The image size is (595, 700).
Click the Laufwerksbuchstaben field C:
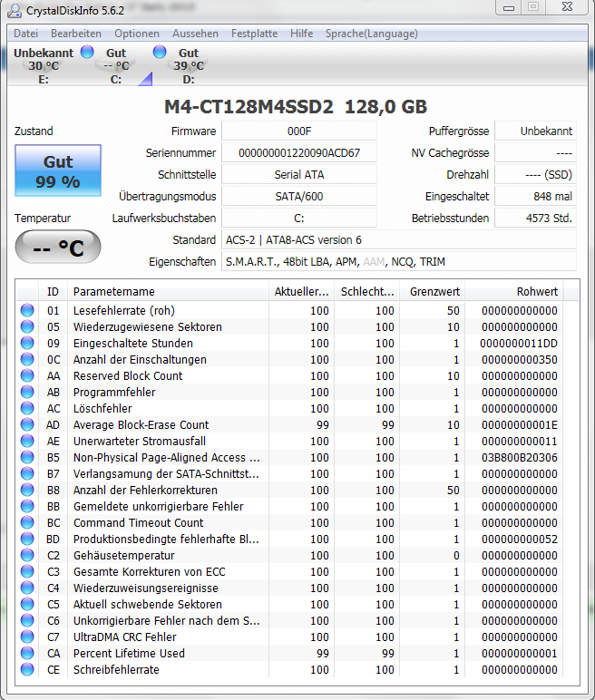tap(299, 219)
